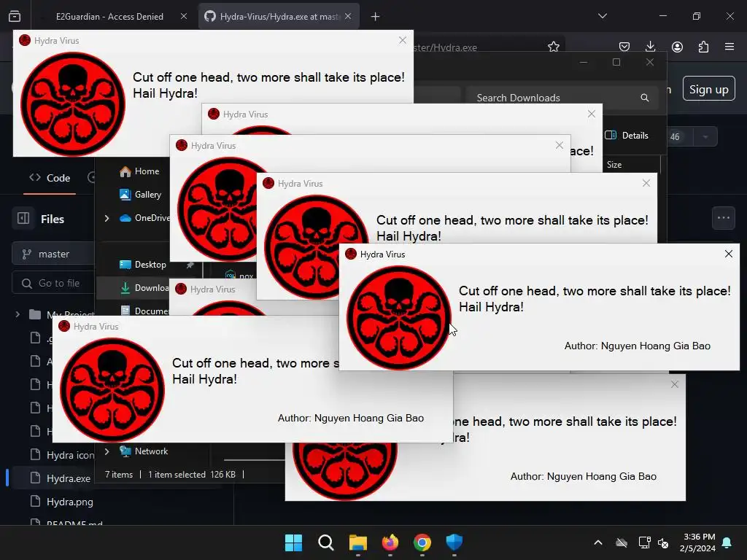Image resolution: width=747 pixels, height=560 pixels.
Task: Close the top-left Hydra Virus dialog
Action: [x=403, y=41]
